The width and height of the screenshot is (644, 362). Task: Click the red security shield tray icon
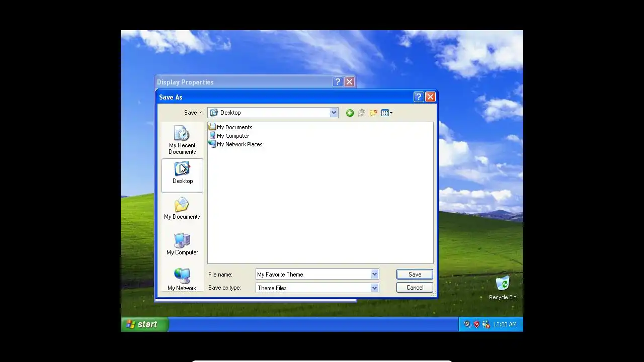coord(476,324)
